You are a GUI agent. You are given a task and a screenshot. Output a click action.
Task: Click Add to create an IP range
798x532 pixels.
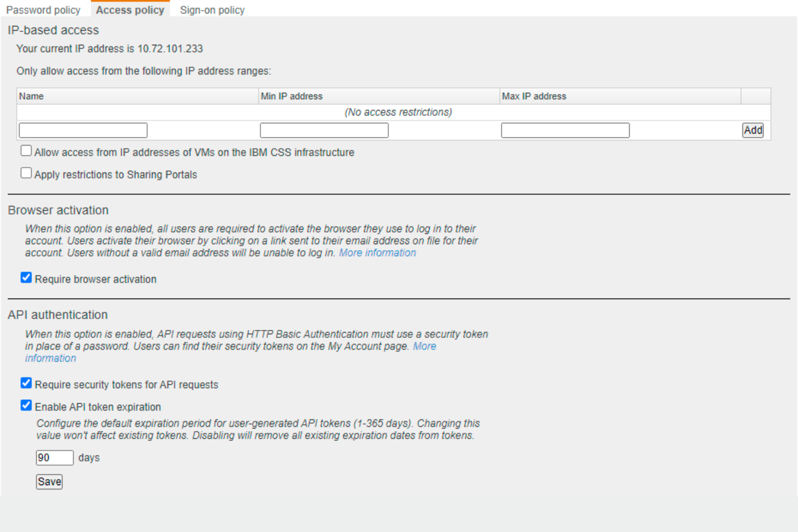[753, 130]
